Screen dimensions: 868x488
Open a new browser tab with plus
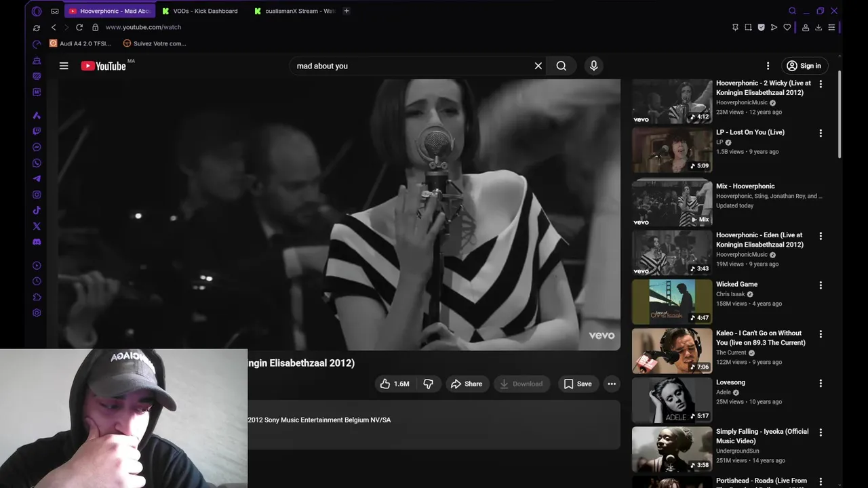(347, 11)
